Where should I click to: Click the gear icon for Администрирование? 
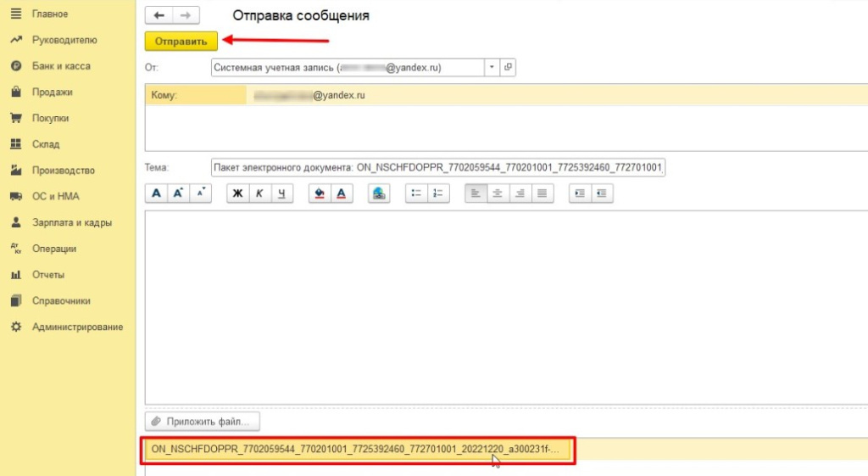(16, 327)
